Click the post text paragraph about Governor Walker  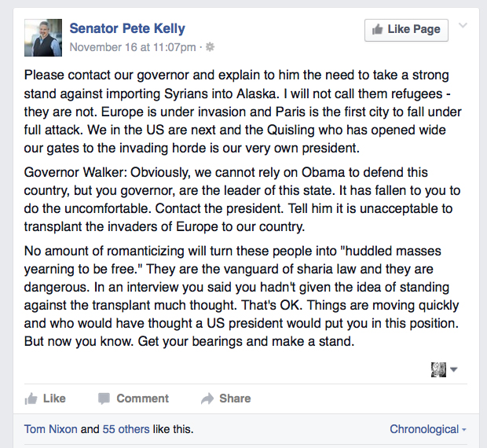point(242,200)
